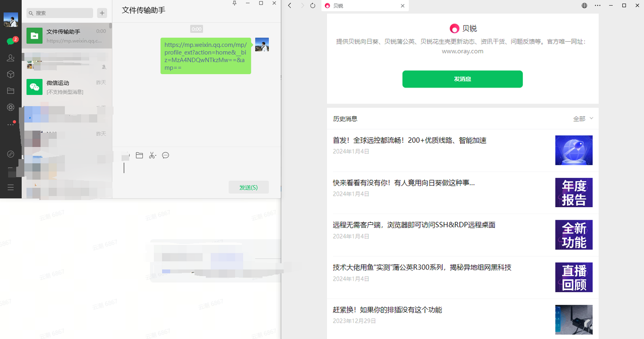Open the Chat Files folder icon in sidebar
Image resolution: width=644 pixels, height=339 pixels.
click(x=11, y=91)
